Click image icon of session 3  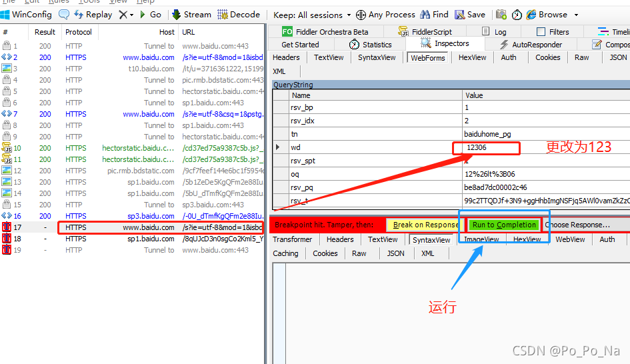tap(7, 68)
